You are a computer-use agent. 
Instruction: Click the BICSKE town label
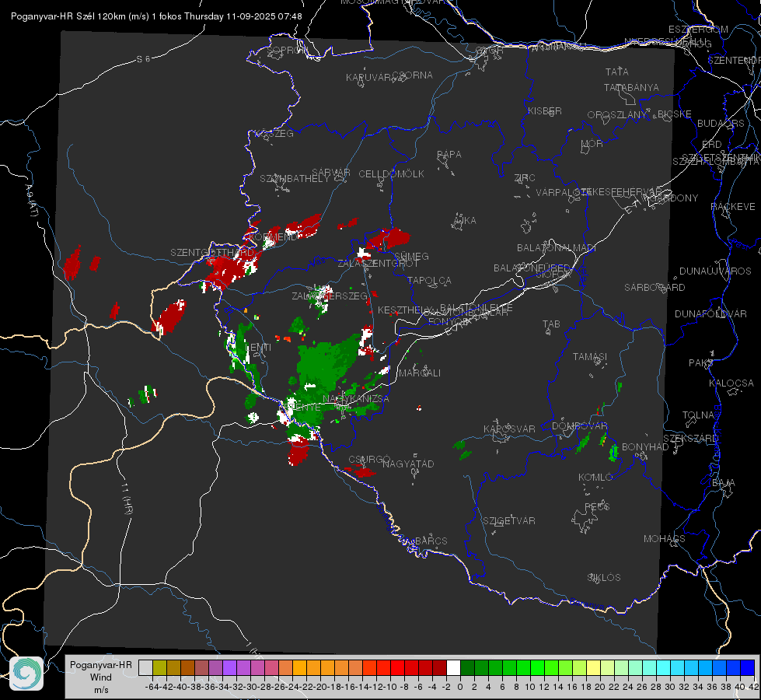tap(675, 114)
